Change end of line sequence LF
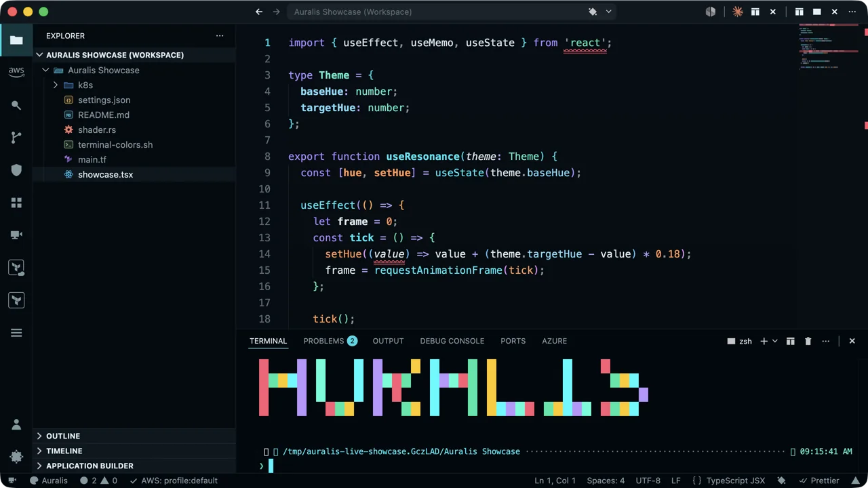Screen dimensions: 868x488 coord(676,481)
